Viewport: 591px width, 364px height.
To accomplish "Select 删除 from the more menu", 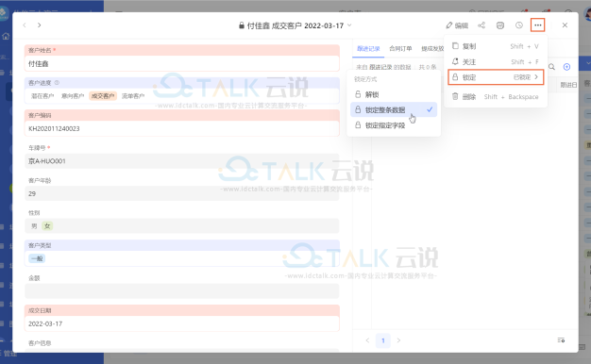I will pos(496,97).
